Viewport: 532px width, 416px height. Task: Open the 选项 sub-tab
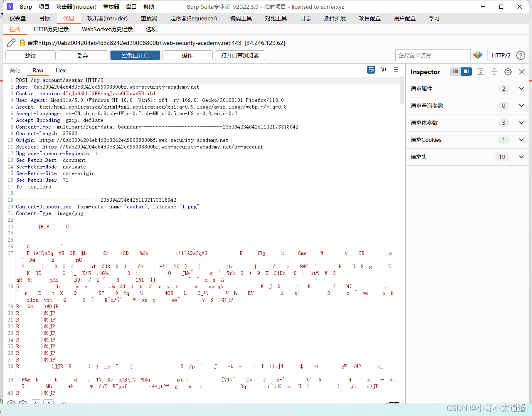pyautogui.click(x=151, y=29)
